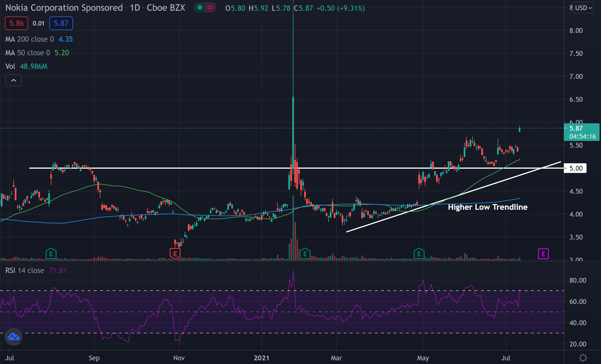Click the 1D interval label in title
Screen dimensions: 601x364
coord(135,8)
